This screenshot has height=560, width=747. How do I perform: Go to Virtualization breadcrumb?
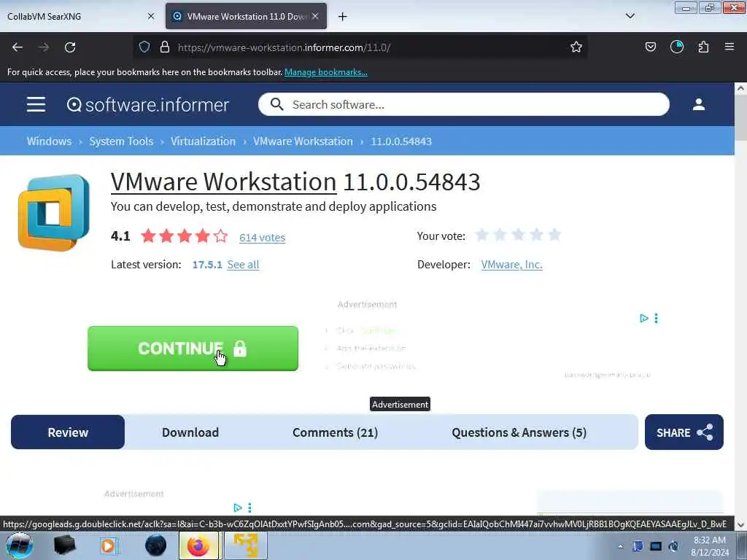(x=203, y=141)
